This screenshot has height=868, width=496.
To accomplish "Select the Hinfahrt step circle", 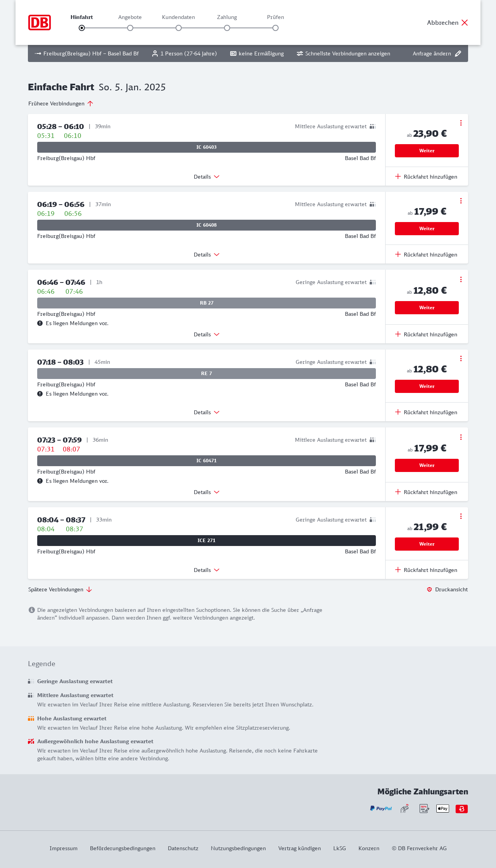I will (x=82, y=28).
